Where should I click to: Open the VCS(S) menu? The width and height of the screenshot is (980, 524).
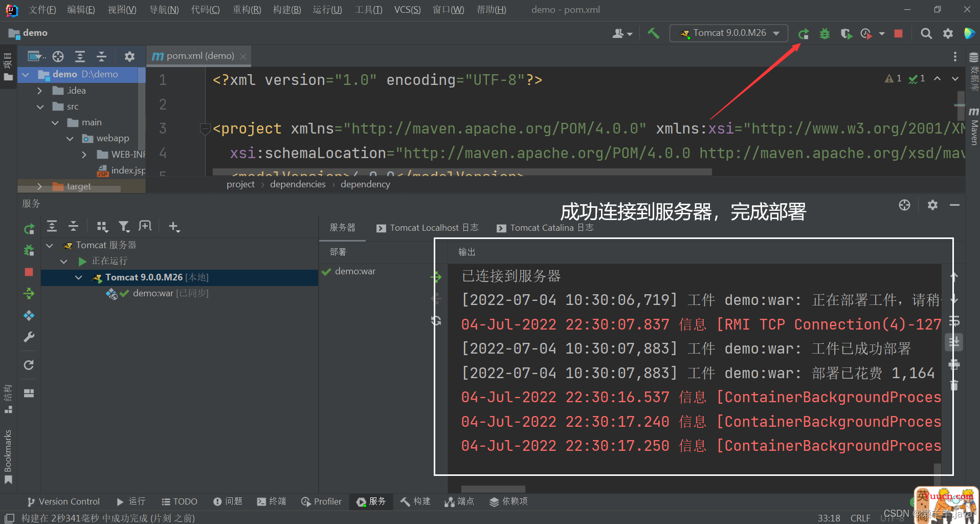tap(407, 10)
